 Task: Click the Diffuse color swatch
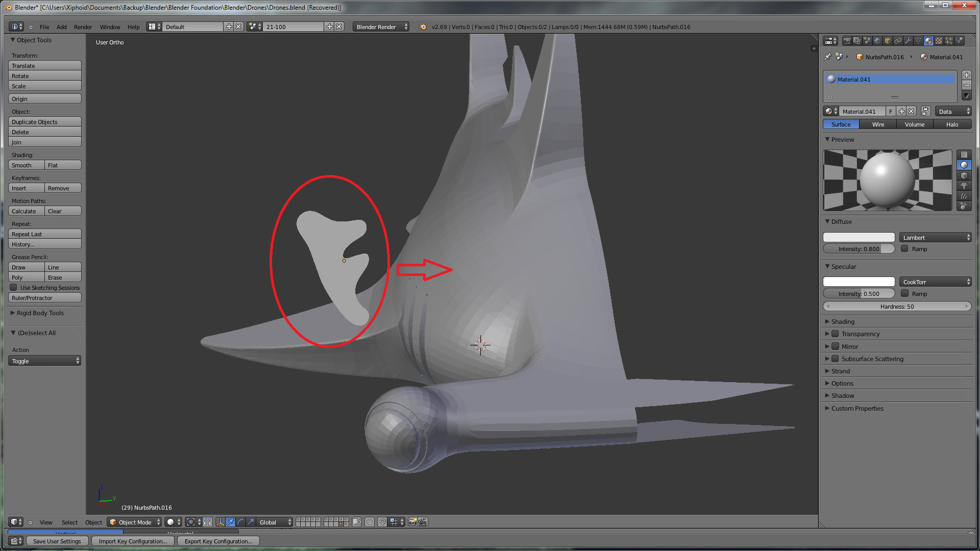point(859,238)
